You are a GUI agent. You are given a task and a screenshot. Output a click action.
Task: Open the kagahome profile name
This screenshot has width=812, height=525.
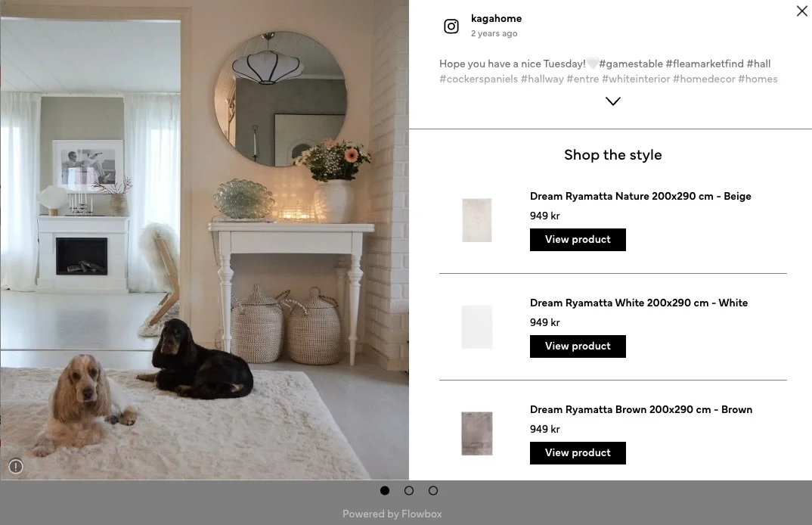[496, 19]
